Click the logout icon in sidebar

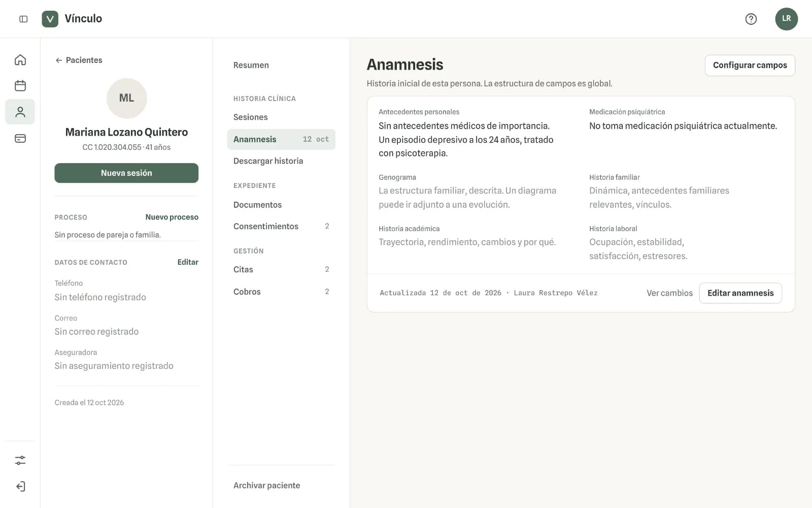20,487
